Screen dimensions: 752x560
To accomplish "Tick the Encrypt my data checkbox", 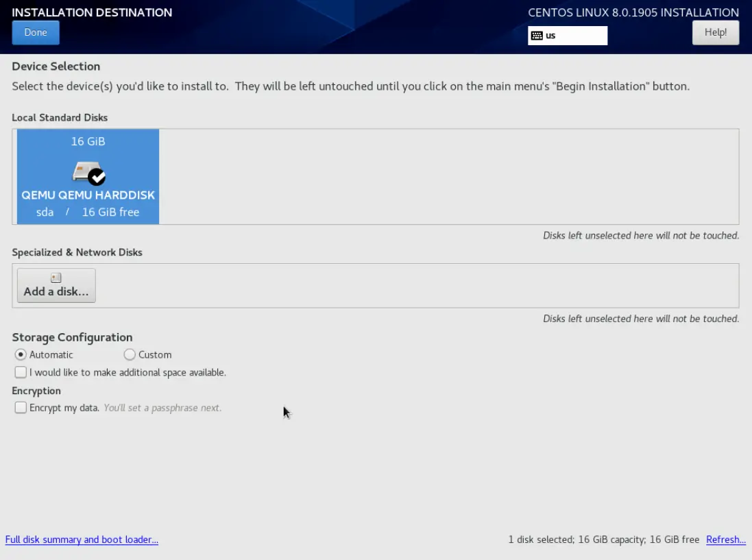I will (x=21, y=408).
